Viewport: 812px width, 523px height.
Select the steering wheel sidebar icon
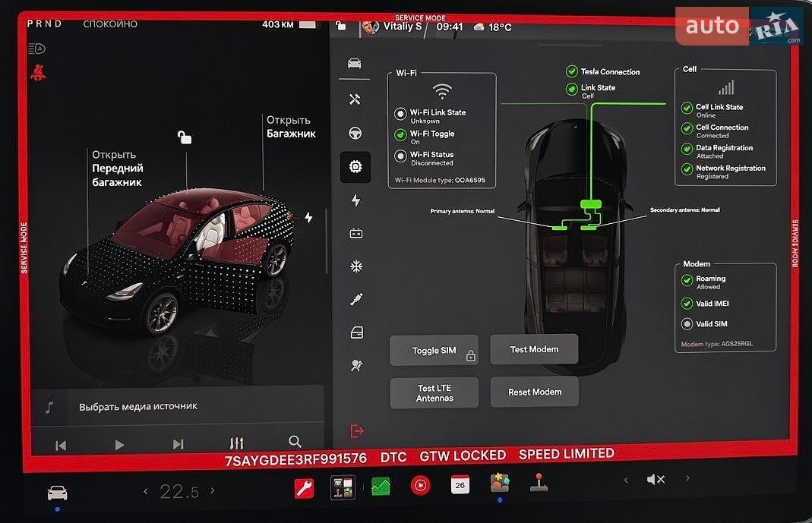[355, 134]
